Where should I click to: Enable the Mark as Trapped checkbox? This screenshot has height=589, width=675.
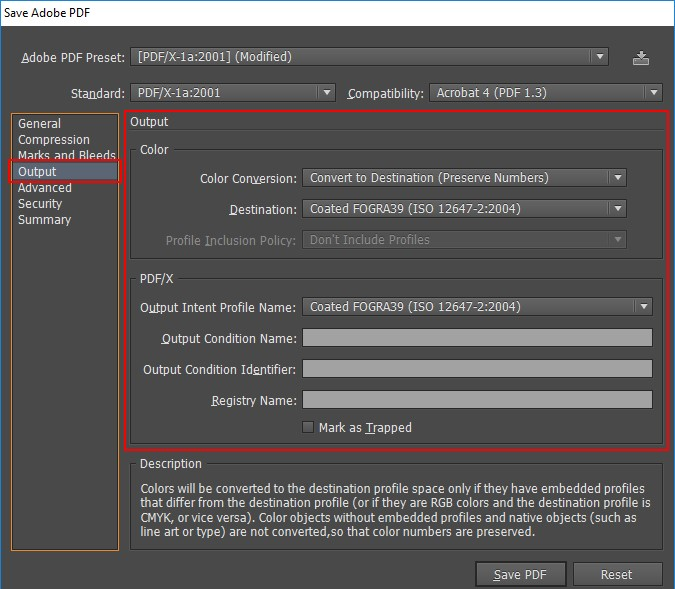[x=308, y=427]
